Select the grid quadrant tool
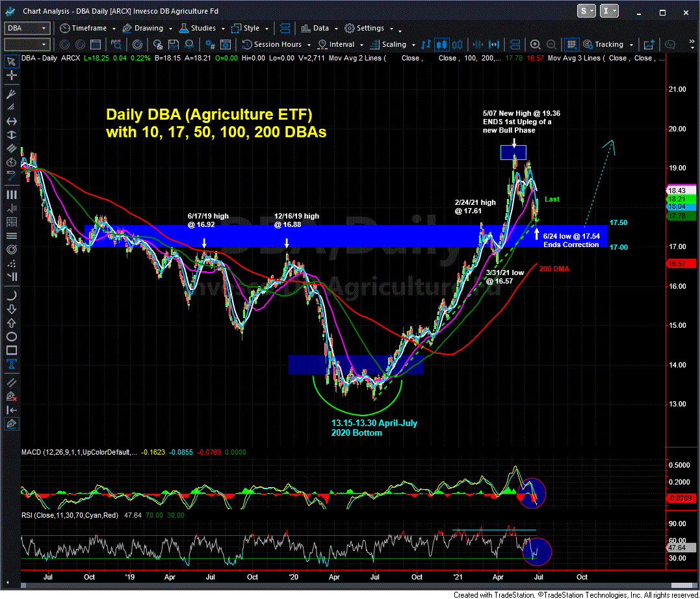Screen dimensions: 700x599 tap(12, 222)
